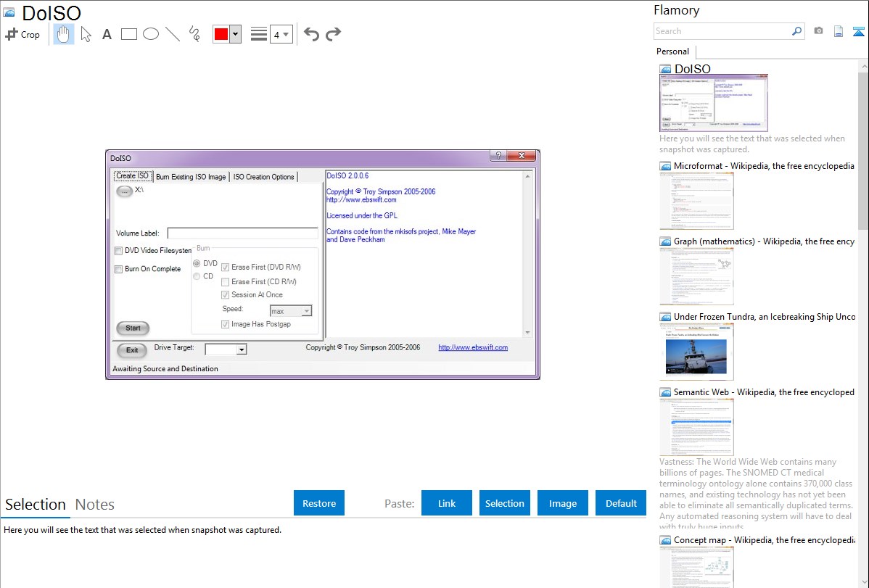869x588 pixels.
Task: Toggle Image Has Postgap checkbox
Action: point(225,324)
